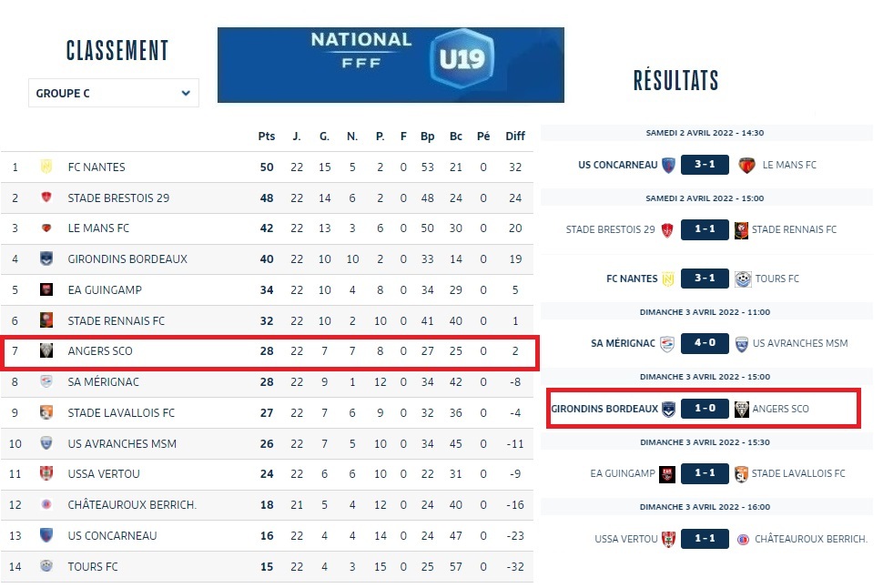The width and height of the screenshot is (883, 588).
Task: Click the EA Guingamp crest in standings
Action: (46, 289)
